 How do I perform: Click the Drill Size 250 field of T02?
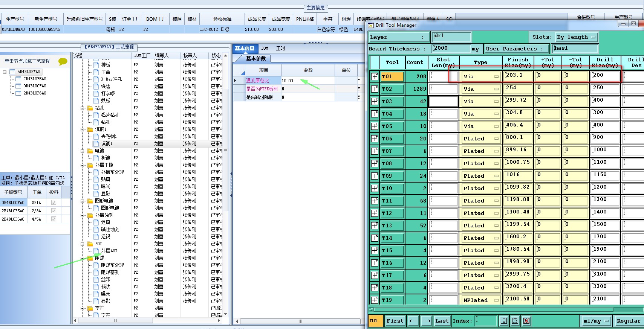coord(604,89)
